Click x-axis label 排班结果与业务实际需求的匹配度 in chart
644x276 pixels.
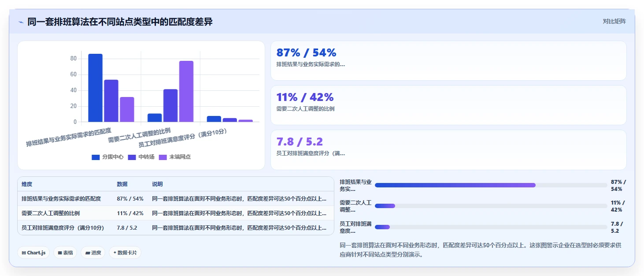point(69,137)
